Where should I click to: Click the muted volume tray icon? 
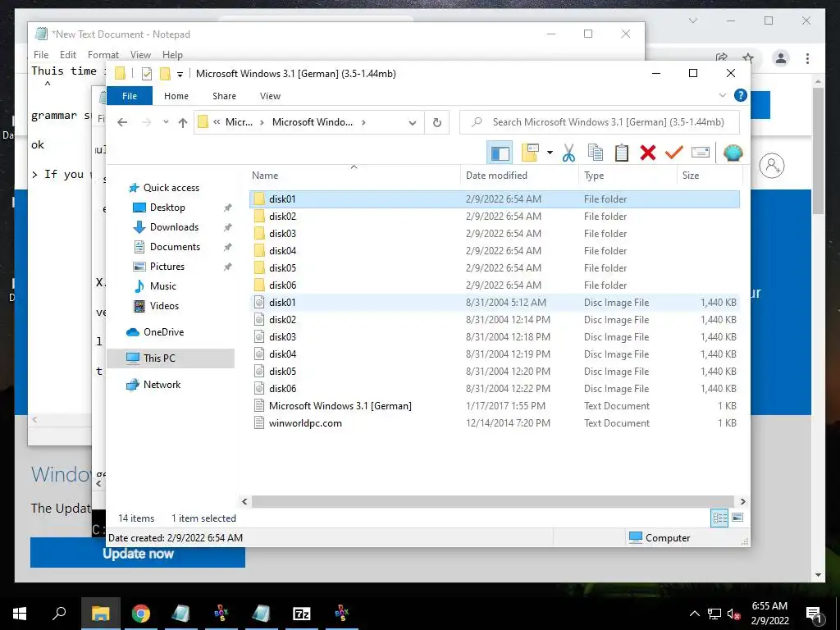734,614
